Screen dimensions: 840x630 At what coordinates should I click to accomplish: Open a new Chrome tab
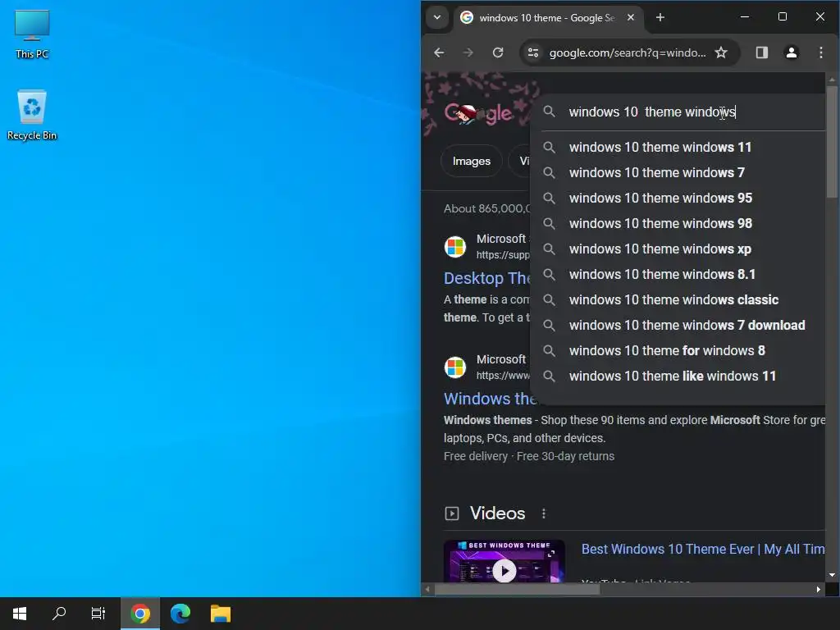pos(660,18)
